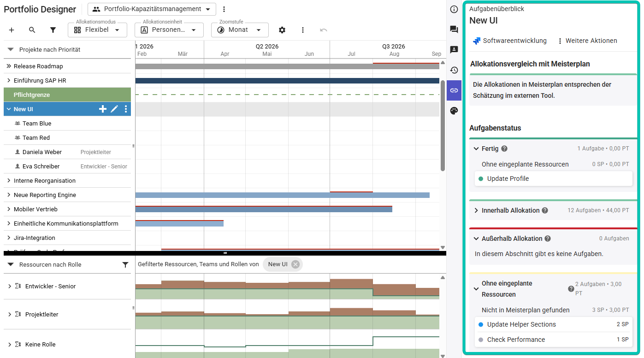Collapse the New UI project row
The width and height of the screenshot is (644, 358).
(x=9, y=109)
